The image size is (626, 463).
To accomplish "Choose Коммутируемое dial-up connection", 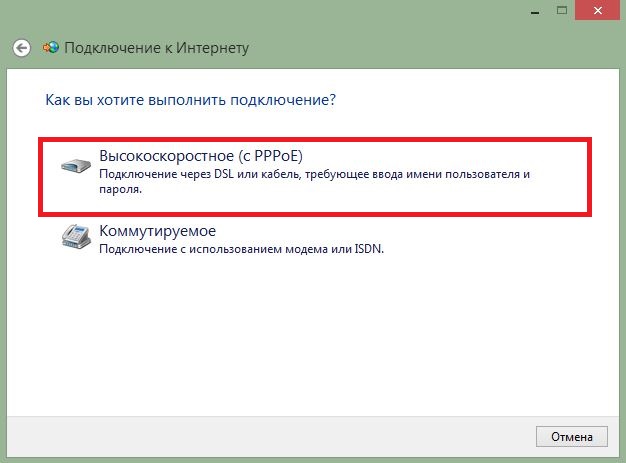I will 315,239.
